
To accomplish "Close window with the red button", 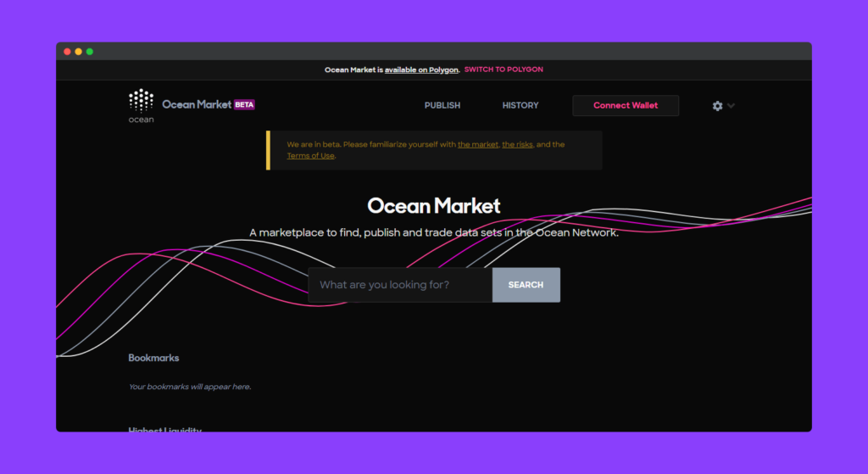I will tap(67, 52).
